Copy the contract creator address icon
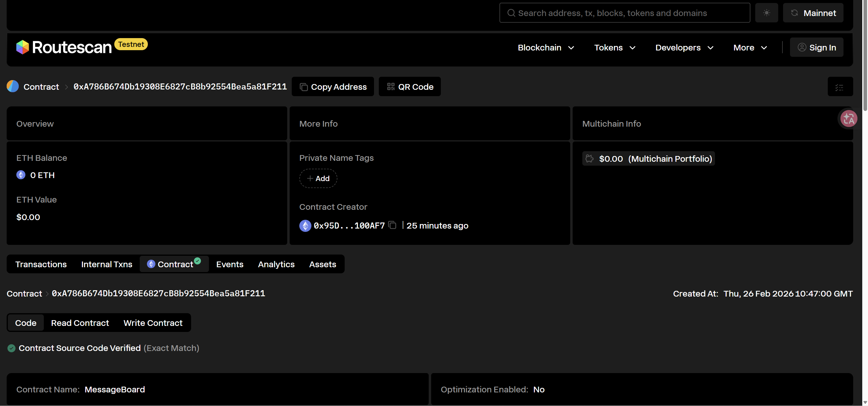The width and height of the screenshot is (868, 406). coord(392,225)
